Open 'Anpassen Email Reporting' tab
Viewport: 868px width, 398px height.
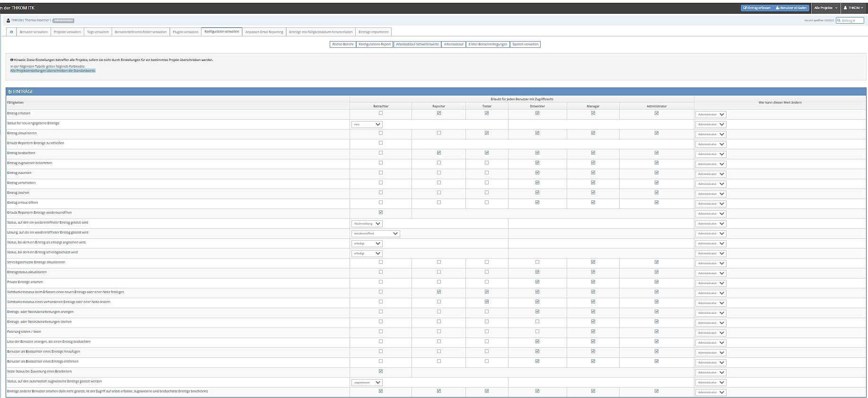(264, 32)
